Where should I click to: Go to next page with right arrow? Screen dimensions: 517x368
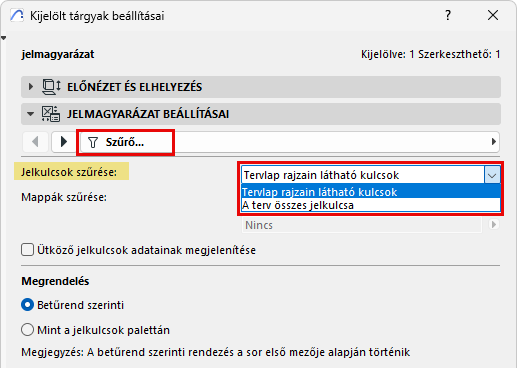[64, 142]
